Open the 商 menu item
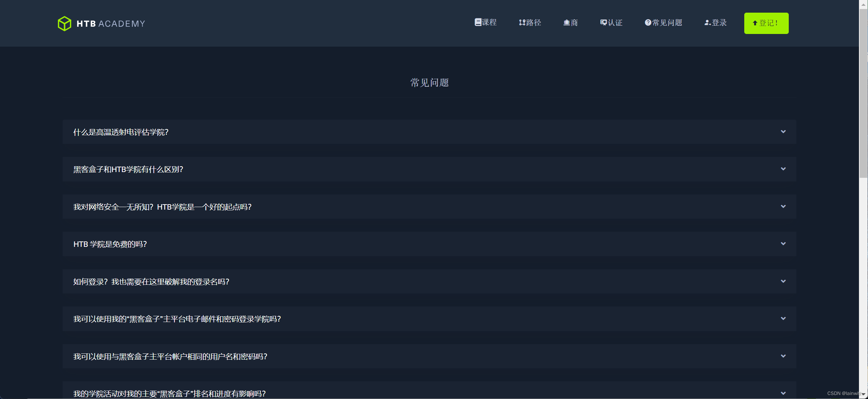This screenshot has height=399, width=868. pyautogui.click(x=571, y=23)
